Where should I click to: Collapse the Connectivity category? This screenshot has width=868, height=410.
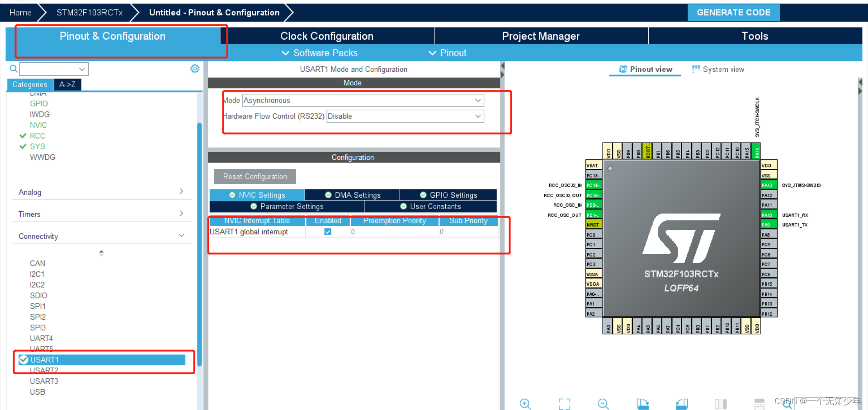tap(102, 236)
